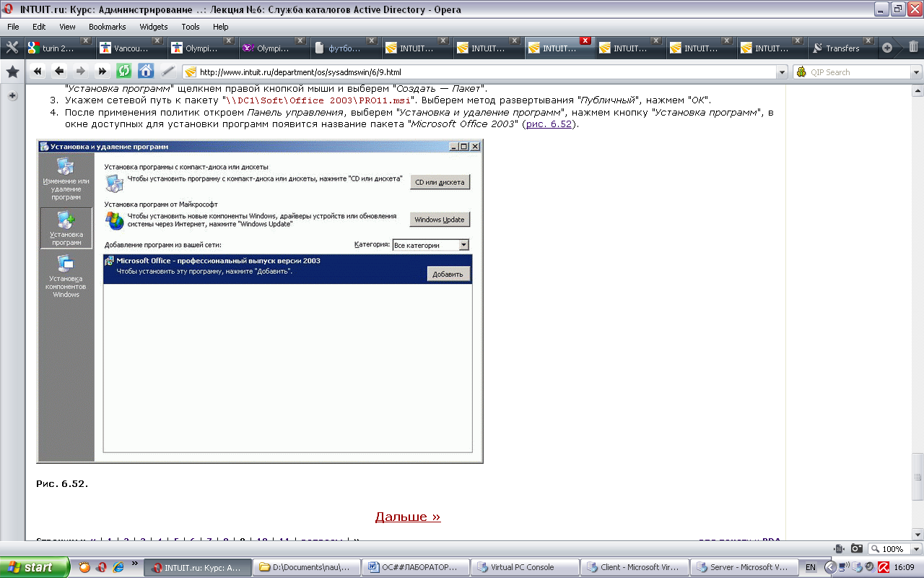Open the search engine dropdown arrow
Screen dimensions: 924x578
coord(917,72)
